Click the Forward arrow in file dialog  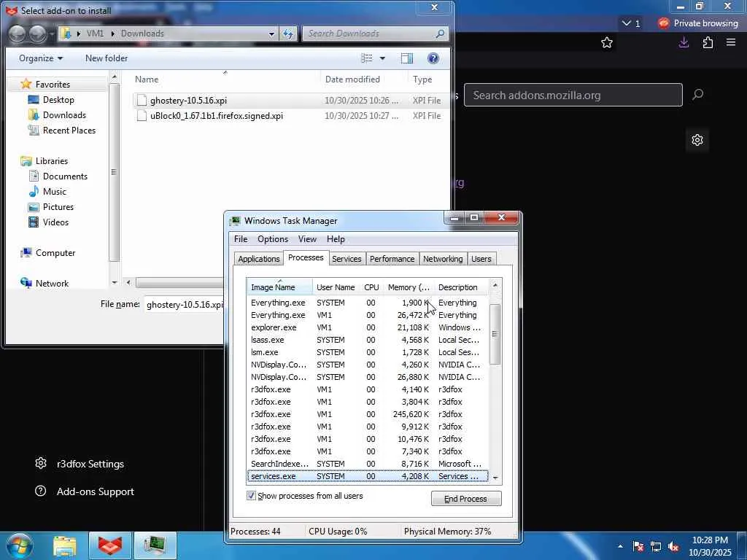[x=38, y=34]
